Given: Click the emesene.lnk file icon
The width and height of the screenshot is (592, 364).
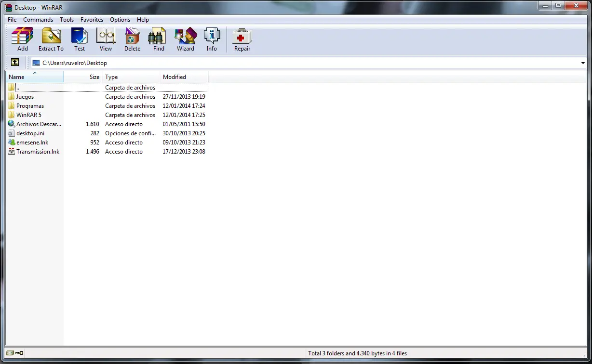Looking at the screenshot, I should click(12, 143).
